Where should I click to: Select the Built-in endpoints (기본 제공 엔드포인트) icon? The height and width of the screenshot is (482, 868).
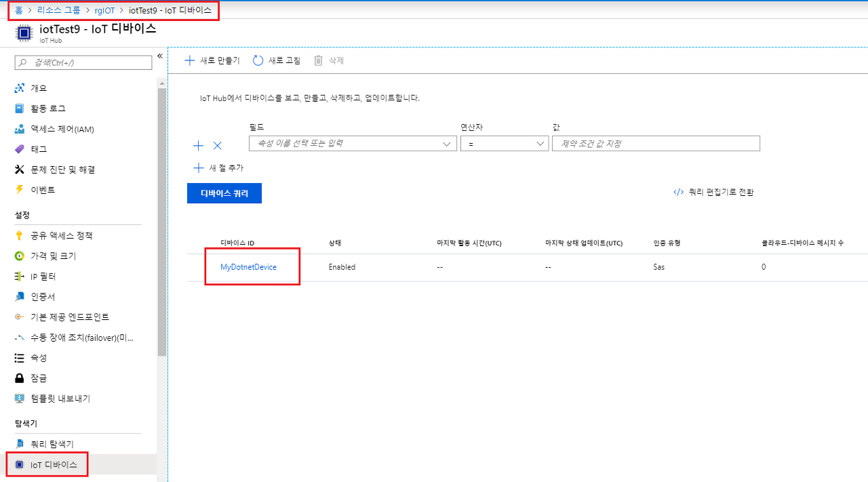[20, 317]
